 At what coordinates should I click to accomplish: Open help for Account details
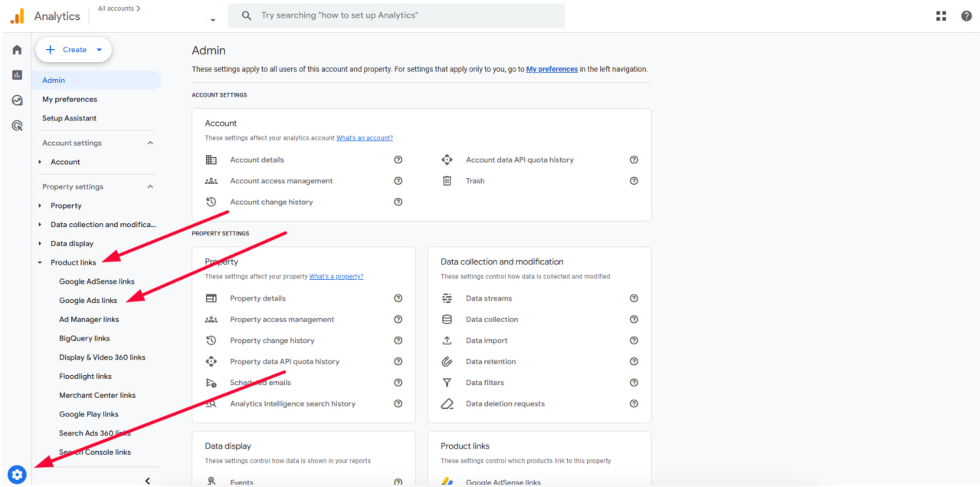[398, 160]
